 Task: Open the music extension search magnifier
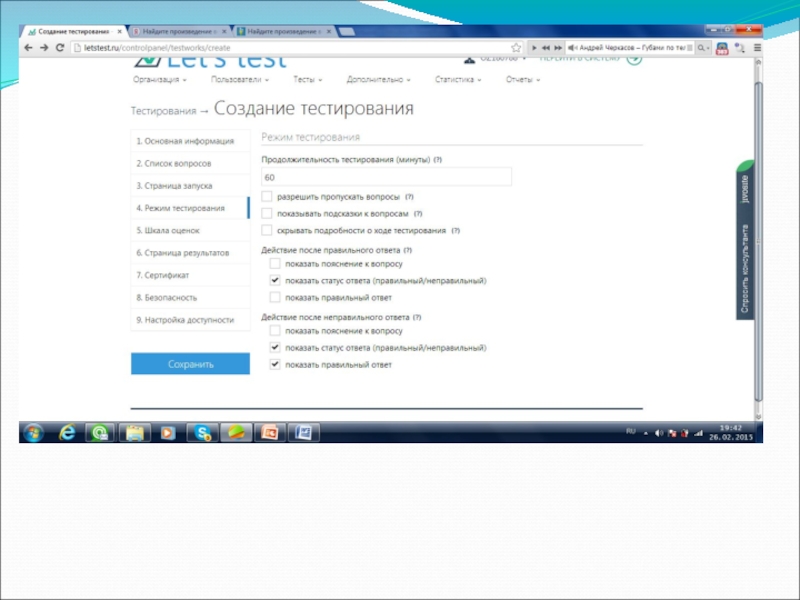click(702, 47)
